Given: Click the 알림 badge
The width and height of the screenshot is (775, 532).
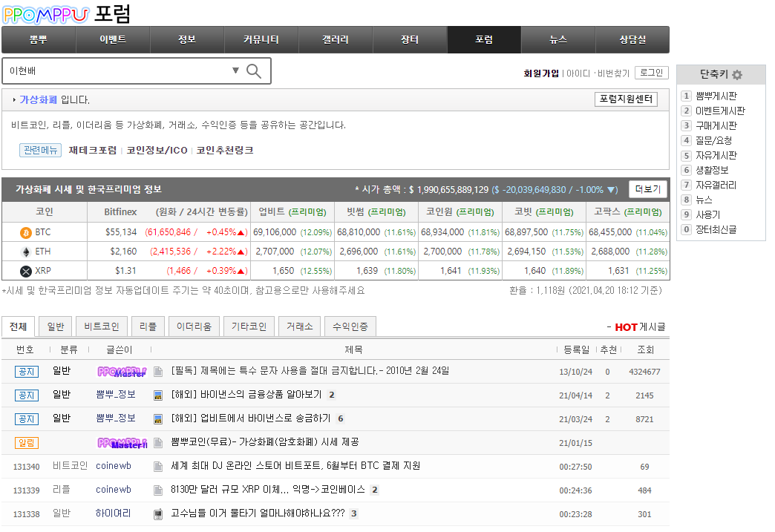Looking at the screenshot, I should point(26,443).
